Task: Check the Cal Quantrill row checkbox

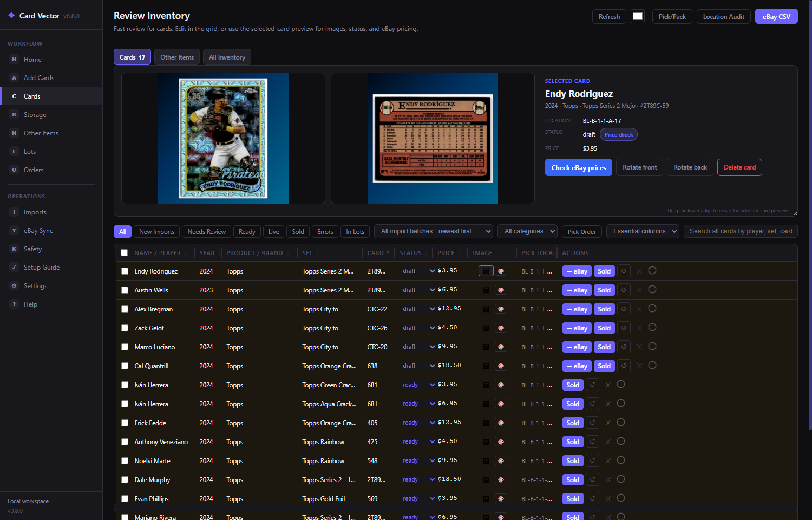Action: (125, 366)
